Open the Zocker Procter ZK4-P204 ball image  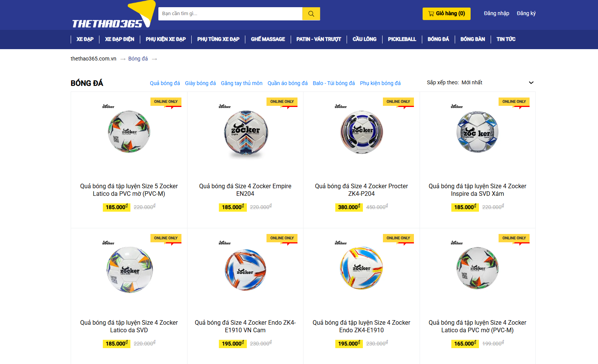pos(362,132)
